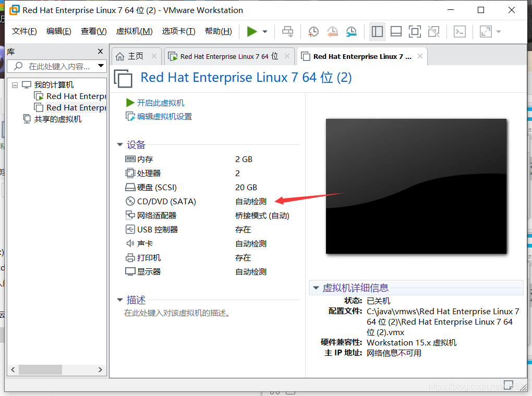Click the VMware Workstation title bar icon
This screenshot has height=396, width=532.
[x=14, y=10]
